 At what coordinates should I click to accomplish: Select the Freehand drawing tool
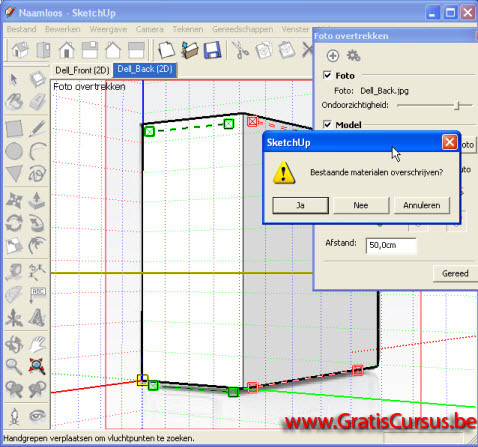pyautogui.click(x=37, y=174)
